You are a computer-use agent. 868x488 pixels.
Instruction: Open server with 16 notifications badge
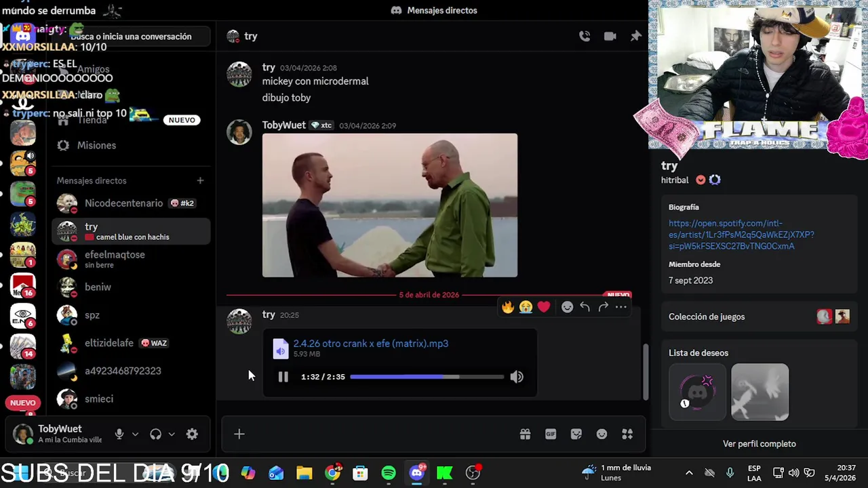click(22, 285)
